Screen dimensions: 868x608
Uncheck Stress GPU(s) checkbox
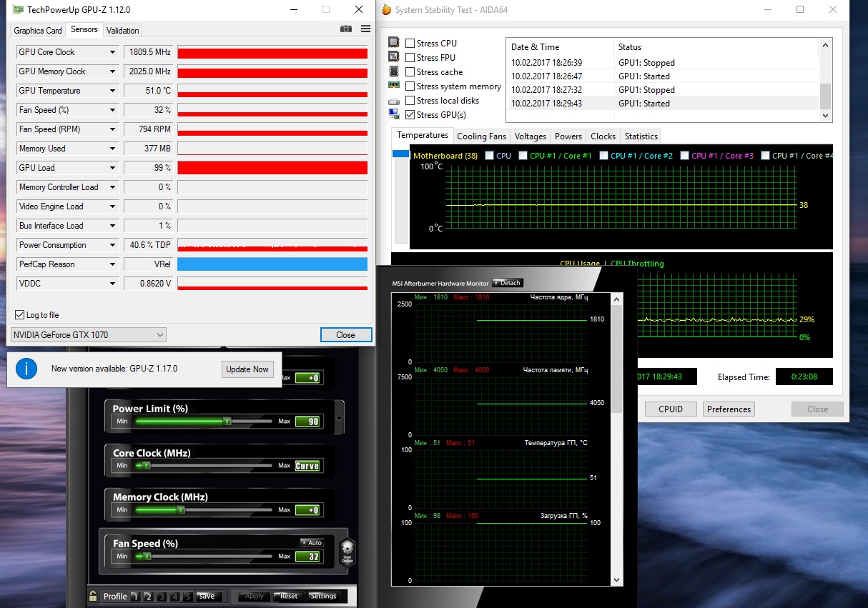410,114
